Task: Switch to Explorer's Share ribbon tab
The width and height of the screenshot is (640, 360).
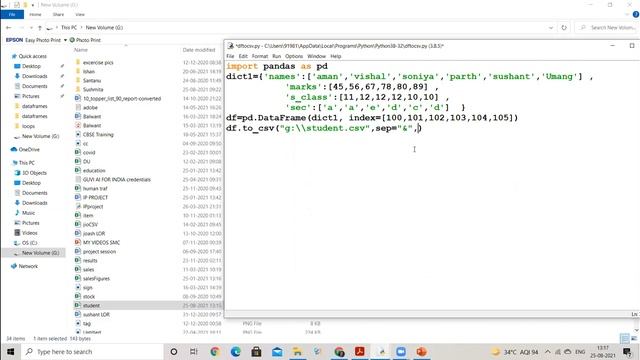Action: (58, 15)
